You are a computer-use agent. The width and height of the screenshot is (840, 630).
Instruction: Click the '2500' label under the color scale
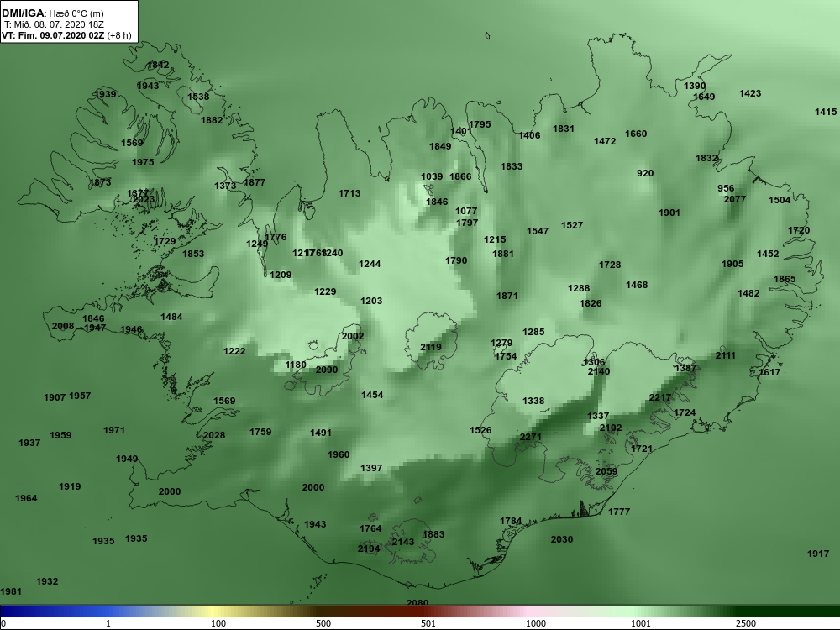click(x=746, y=623)
